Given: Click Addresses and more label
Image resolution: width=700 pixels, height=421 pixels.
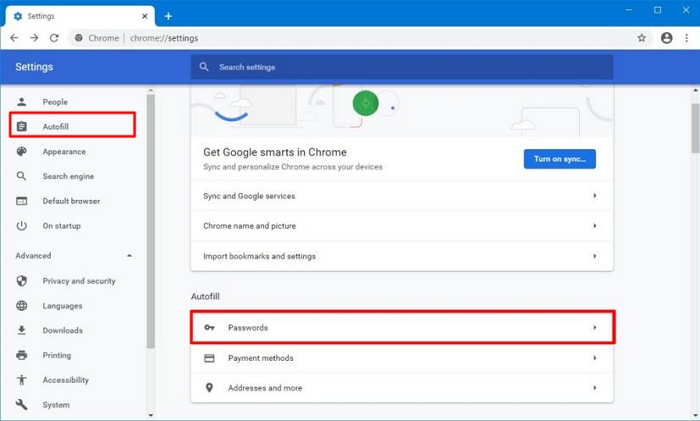Looking at the screenshot, I should tap(265, 388).
